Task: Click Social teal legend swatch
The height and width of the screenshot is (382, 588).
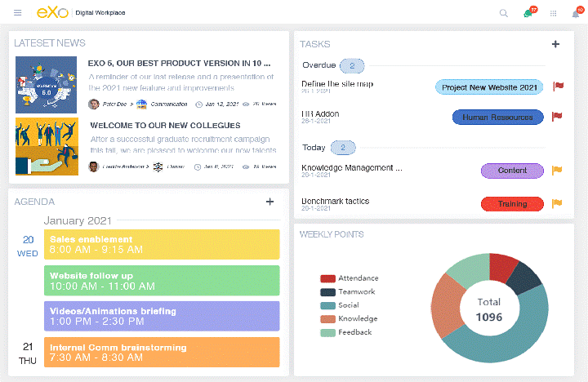Action: pos(327,305)
